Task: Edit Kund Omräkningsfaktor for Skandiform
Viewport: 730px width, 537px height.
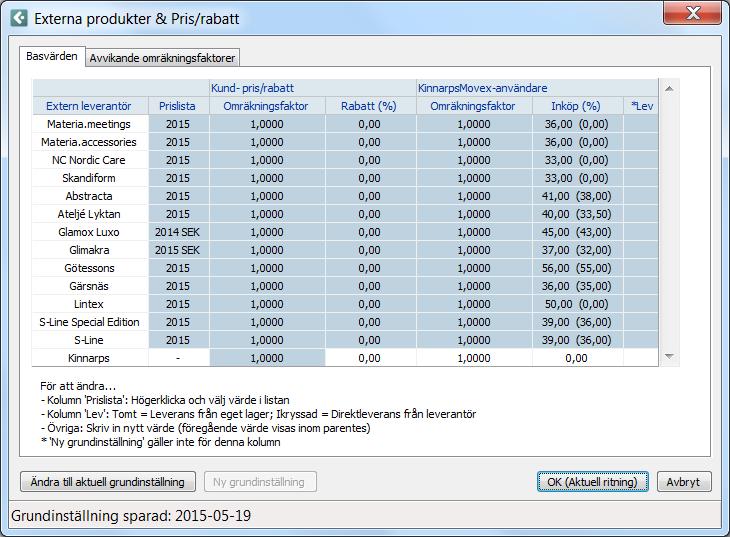Action: tap(267, 178)
